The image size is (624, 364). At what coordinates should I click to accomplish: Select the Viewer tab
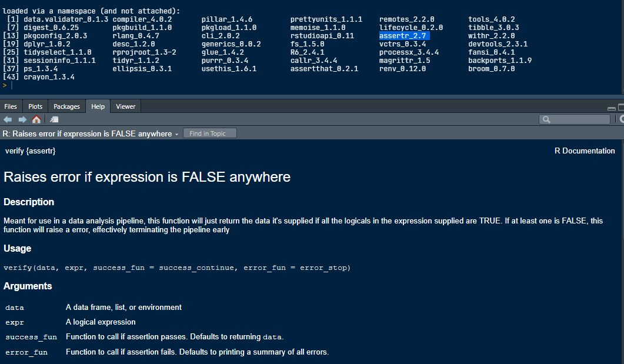coord(125,106)
